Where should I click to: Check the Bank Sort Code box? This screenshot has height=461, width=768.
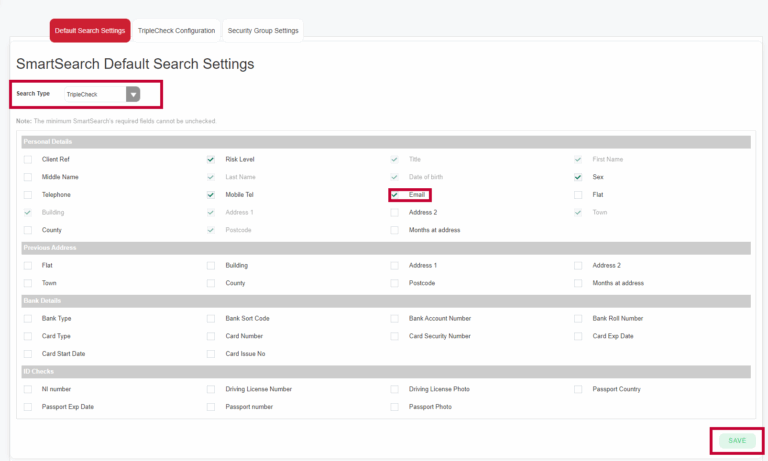(211, 318)
